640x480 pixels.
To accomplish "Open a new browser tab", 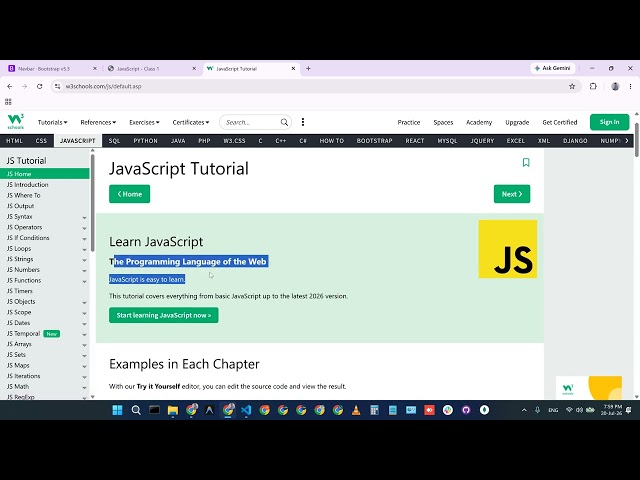I will pyautogui.click(x=308, y=69).
